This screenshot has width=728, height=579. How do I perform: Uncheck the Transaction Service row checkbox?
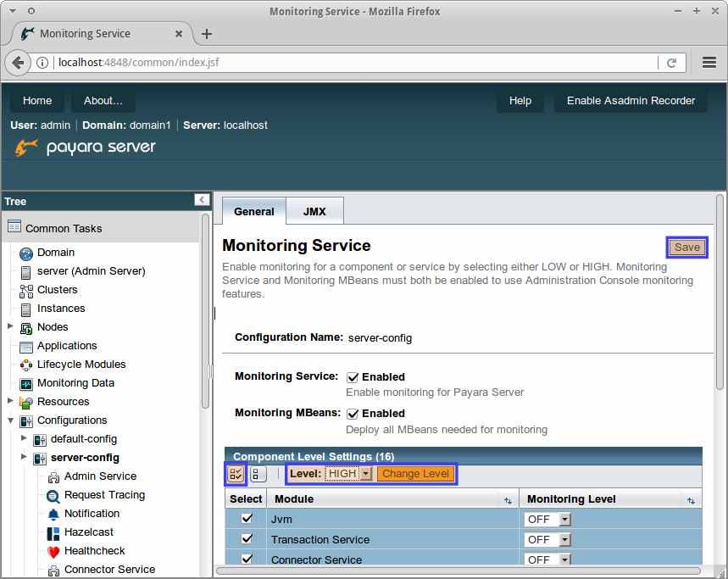click(x=247, y=538)
